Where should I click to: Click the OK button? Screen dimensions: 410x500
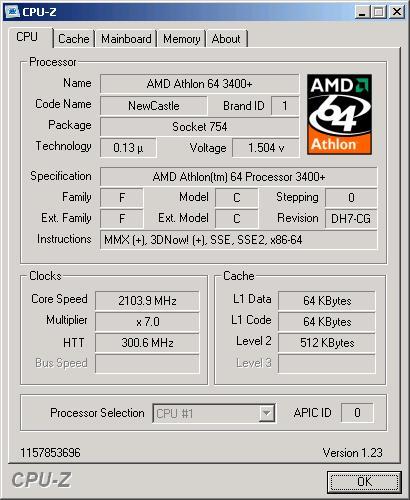click(364, 482)
